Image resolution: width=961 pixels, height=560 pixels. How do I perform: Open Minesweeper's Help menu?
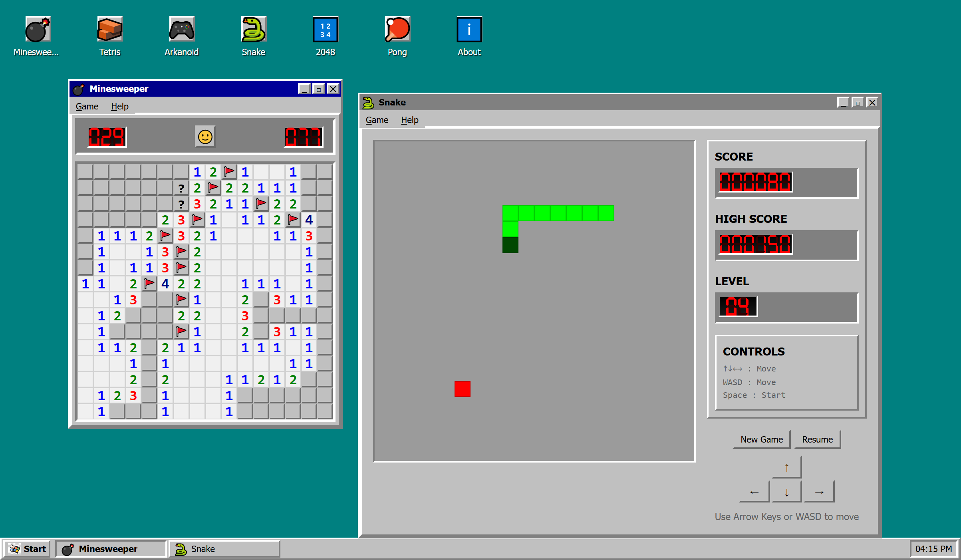[119, 106]
